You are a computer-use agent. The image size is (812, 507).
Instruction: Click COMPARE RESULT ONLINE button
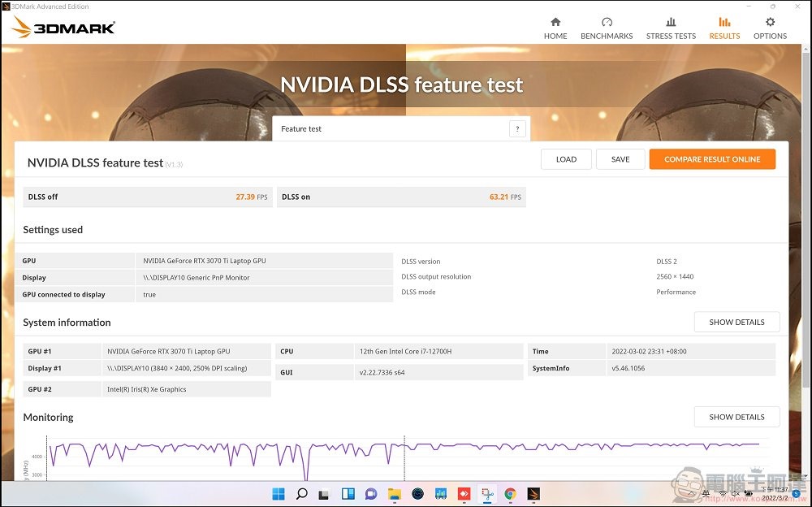712,159
